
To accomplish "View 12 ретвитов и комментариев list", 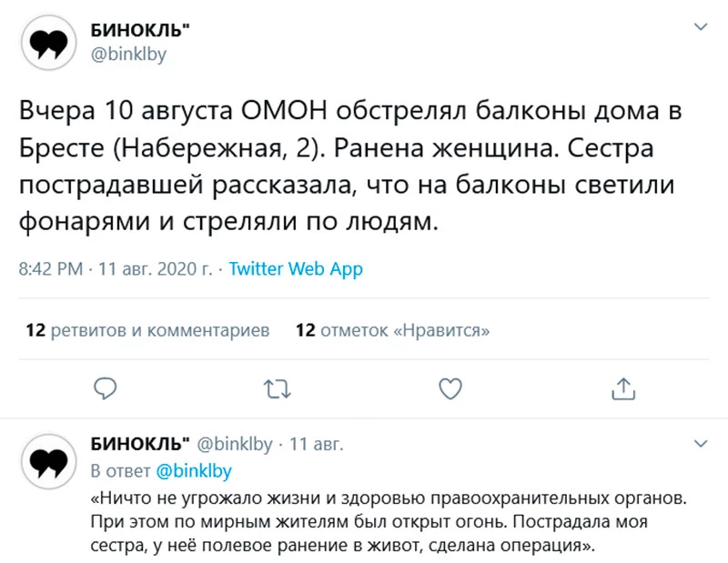I will (x=147, y=330).
